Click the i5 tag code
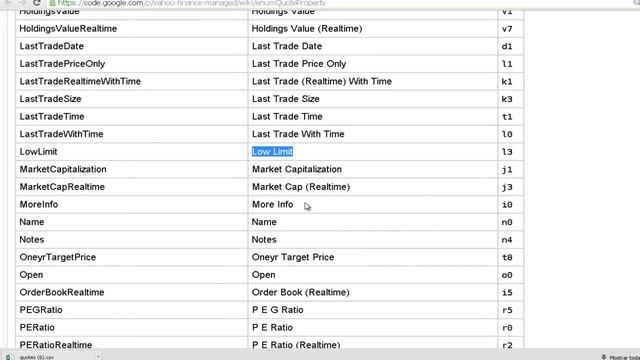The width and height of the screenshot is (640, 360). click(507, 292)
